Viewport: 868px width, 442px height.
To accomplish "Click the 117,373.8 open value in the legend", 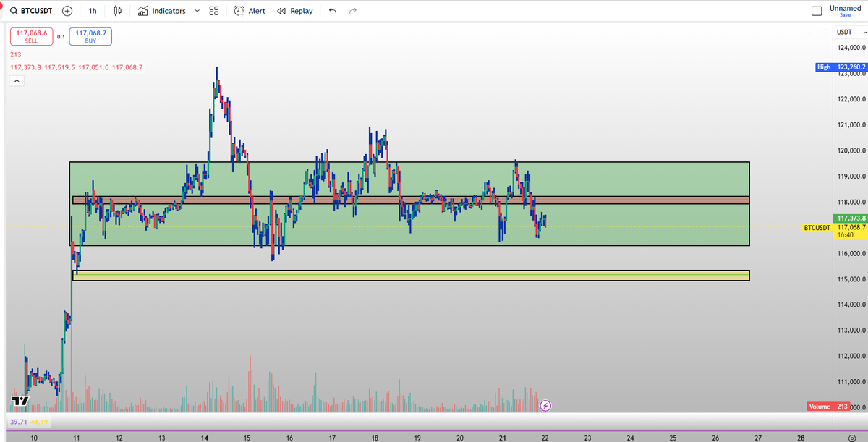I will (26, 67).
